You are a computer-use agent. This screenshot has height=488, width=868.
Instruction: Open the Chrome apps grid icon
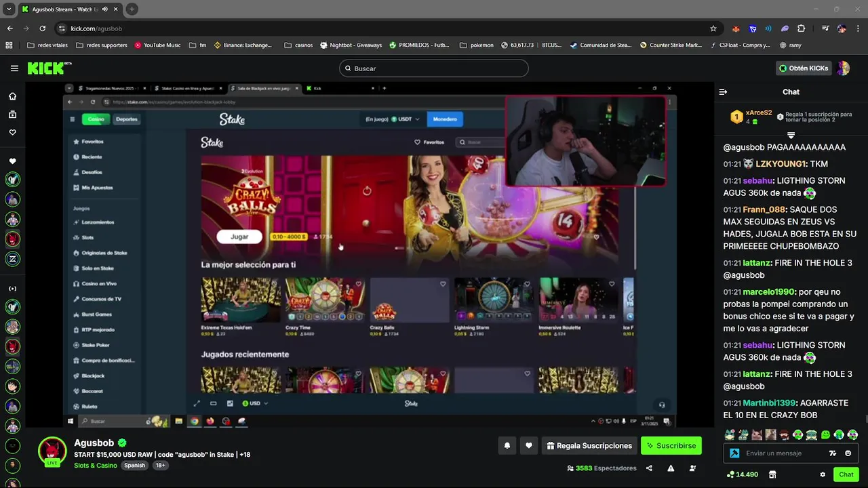coord(9,45)
